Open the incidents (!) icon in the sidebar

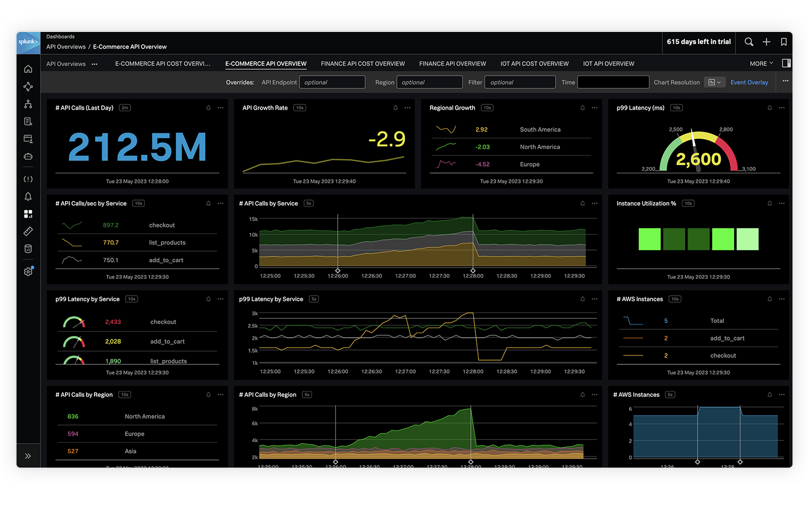[x=28, y=179]
